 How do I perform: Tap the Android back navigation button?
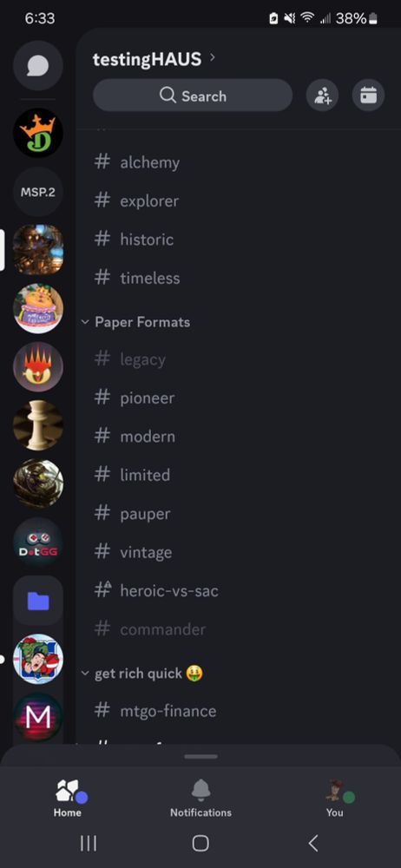coord(313,843)
